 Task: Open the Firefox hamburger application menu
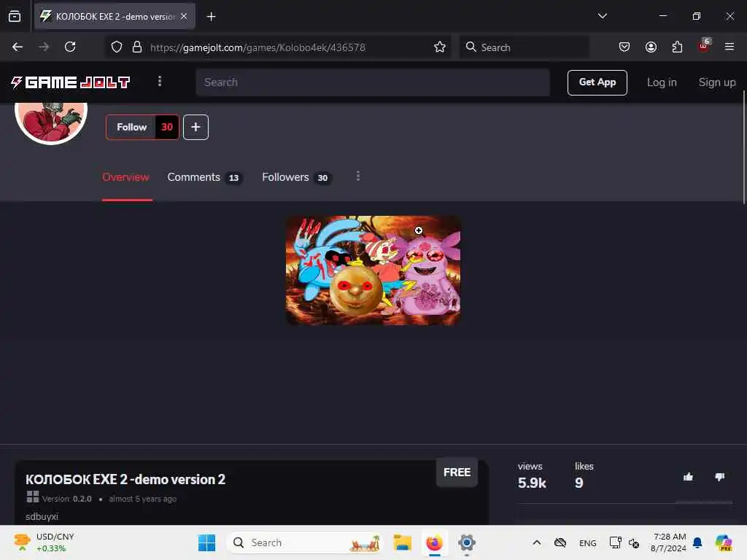click(x=729, y=47)
